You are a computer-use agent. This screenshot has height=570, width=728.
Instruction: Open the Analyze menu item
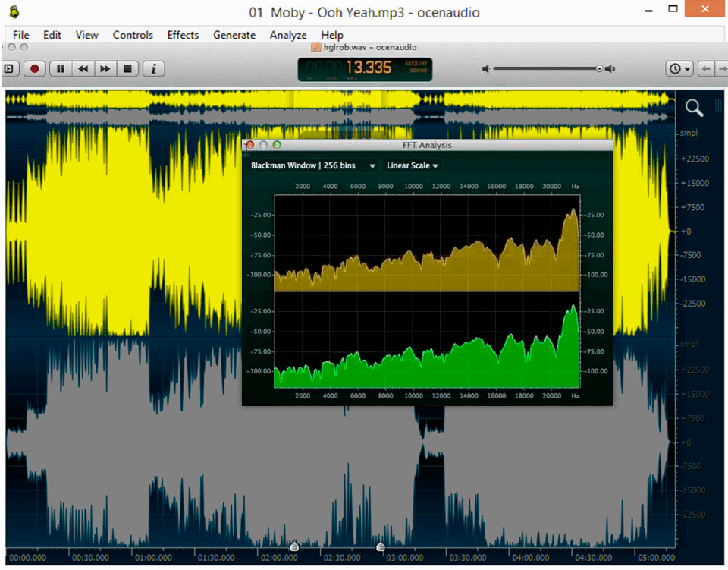pyautogui.click(x=287, y=35)
